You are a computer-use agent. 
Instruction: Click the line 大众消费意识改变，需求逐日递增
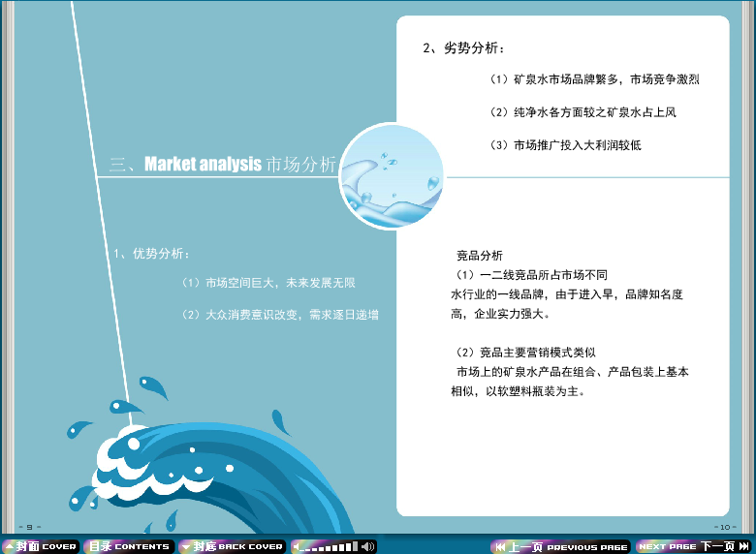pos(280,315)
